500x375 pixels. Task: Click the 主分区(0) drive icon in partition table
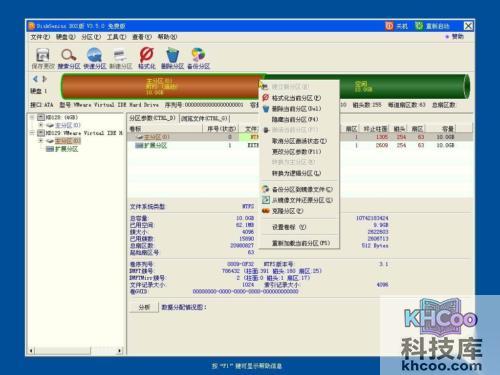coord(140,137)
